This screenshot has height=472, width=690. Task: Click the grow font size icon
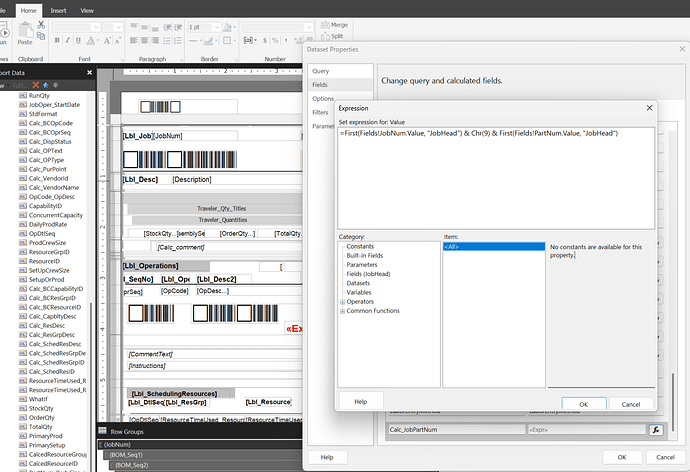pyautogui.click(x=107, y=40)
